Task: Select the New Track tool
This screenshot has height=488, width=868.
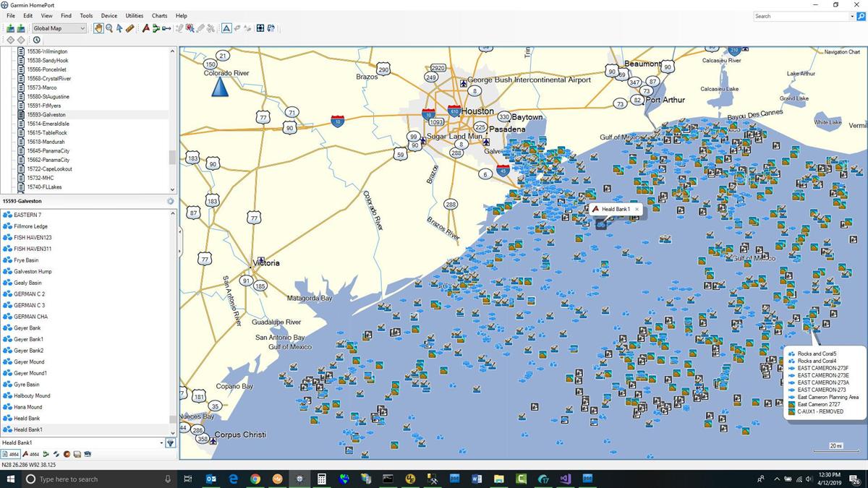Action: coord(166,28)
